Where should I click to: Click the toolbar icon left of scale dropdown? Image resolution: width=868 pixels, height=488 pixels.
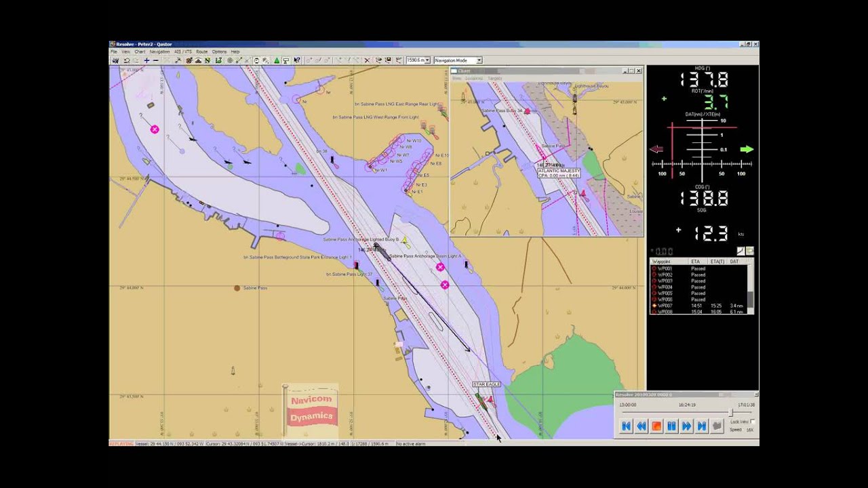tap(398, 60)
